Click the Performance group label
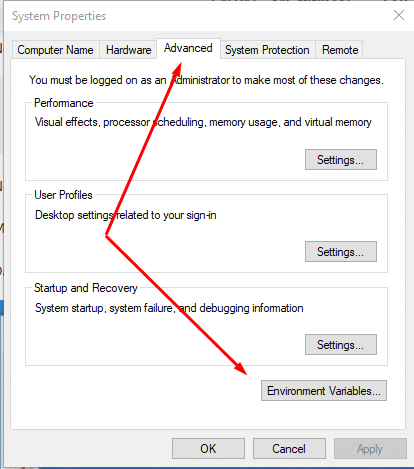 [x=64, y=103]
